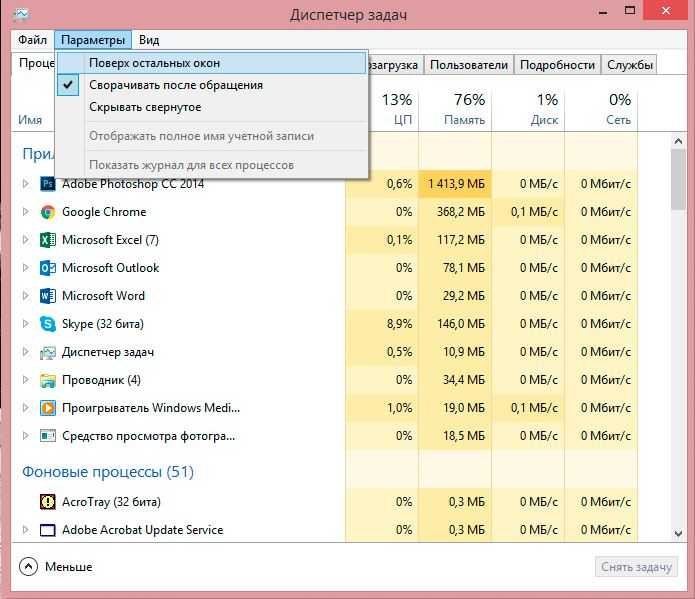Expand the Microsoft Word row
The image size is (695, 599).
click(26, 296)
